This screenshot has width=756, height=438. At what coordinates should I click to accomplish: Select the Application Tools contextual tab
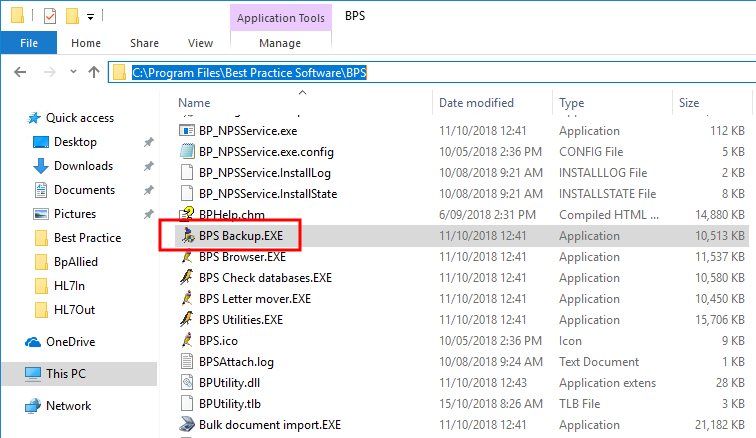281,18
